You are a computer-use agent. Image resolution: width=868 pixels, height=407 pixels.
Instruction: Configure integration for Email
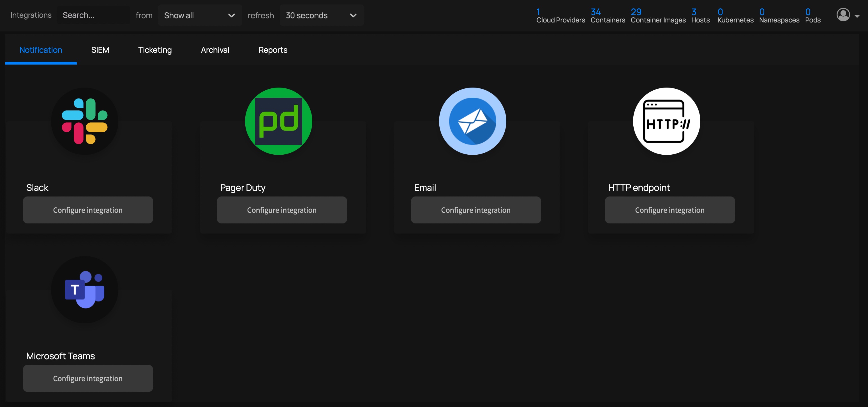476,210
